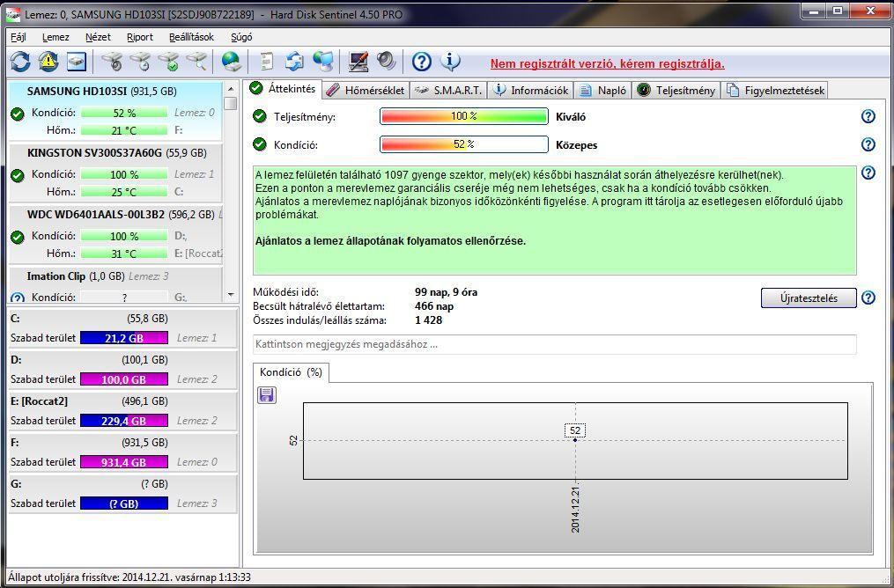Open the Fájl menu
This screenshot has width=894, height=588.
tap(18, 37)
